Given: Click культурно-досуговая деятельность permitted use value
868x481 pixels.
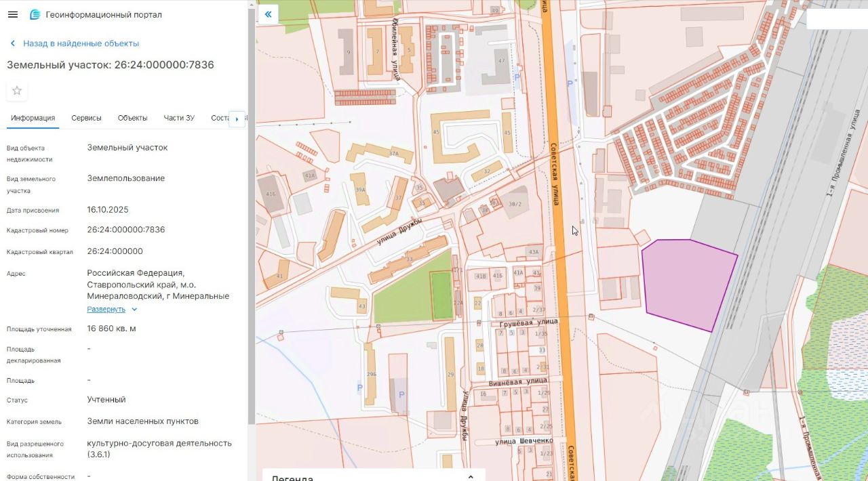Looking at the screenshot, I should point(159,448).
